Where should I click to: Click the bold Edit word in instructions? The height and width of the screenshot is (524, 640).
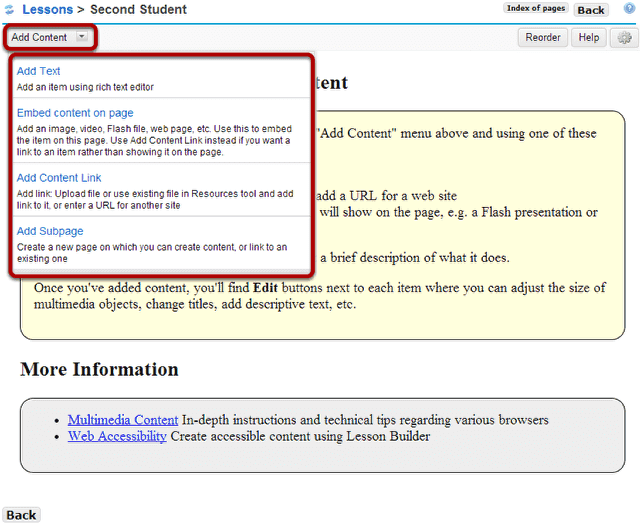tap(265, 288)
